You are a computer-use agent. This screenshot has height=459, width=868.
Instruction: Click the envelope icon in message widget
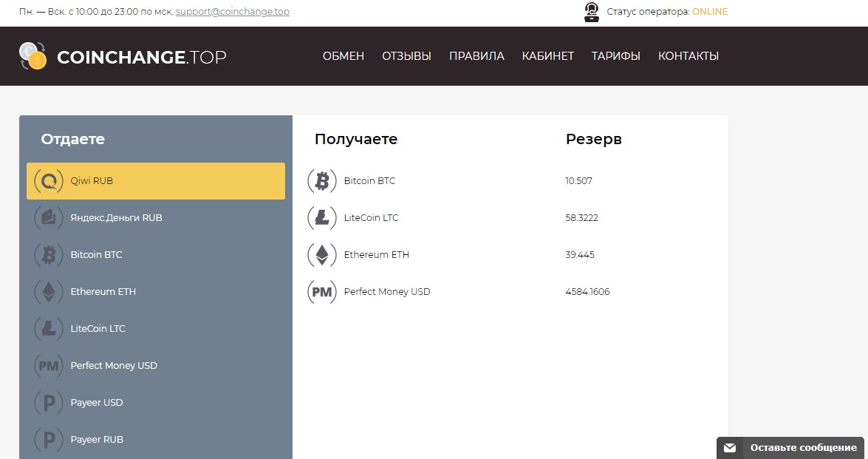[729, 448]
